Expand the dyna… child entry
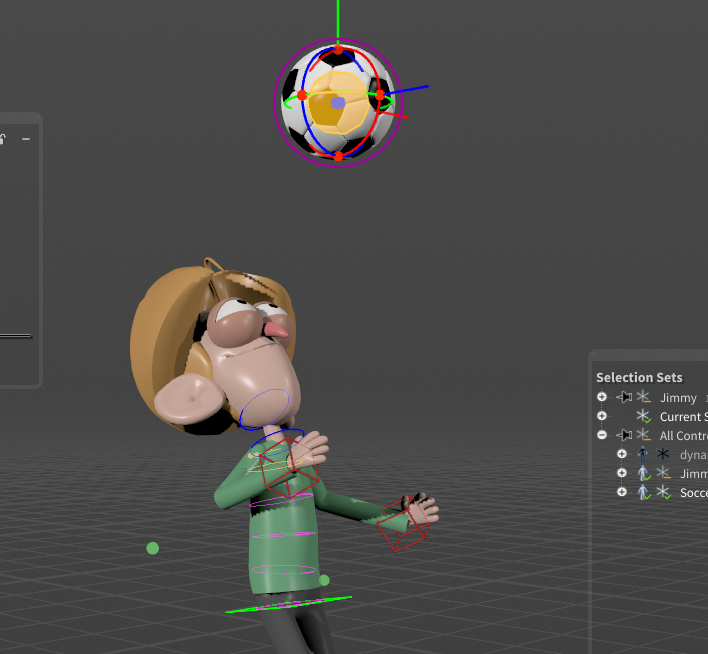This screenshot has height=654, width=708. click(622, 454)
